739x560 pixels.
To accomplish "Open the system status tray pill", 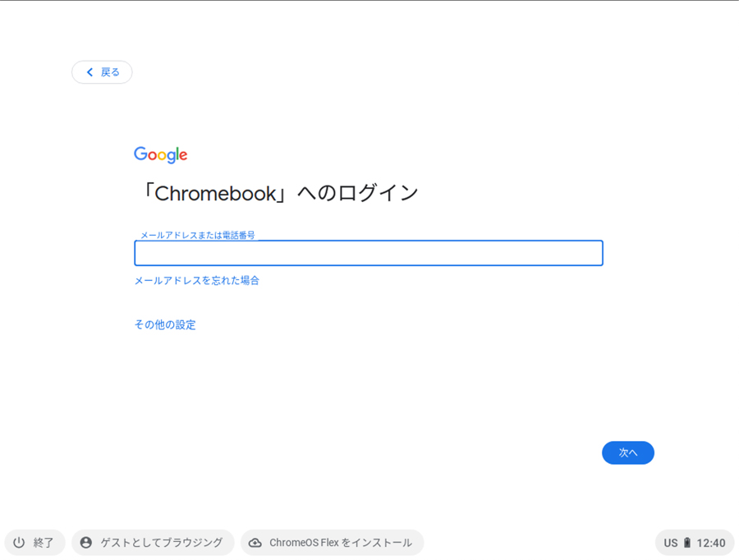I will pos(695,543).
